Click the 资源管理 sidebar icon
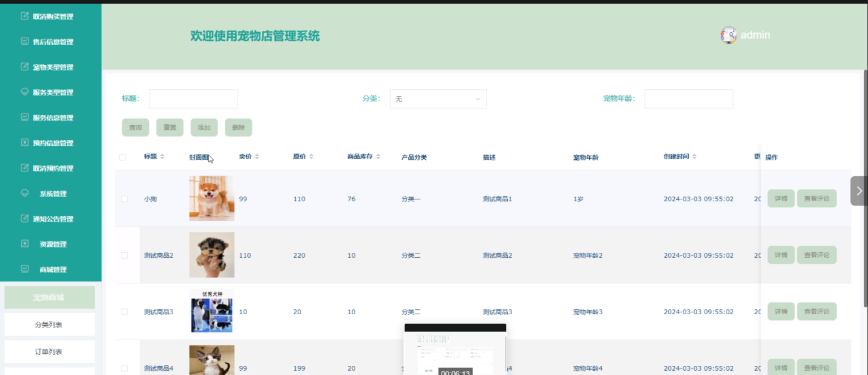Image resolution: width=868 pixels, height=375 pixels. (x=25, y=244)
